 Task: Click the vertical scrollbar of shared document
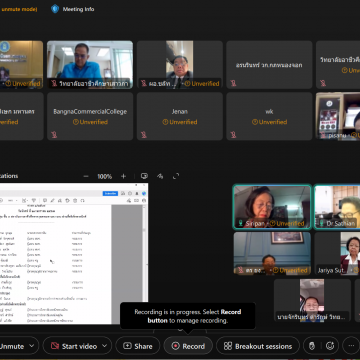(145, 253)
